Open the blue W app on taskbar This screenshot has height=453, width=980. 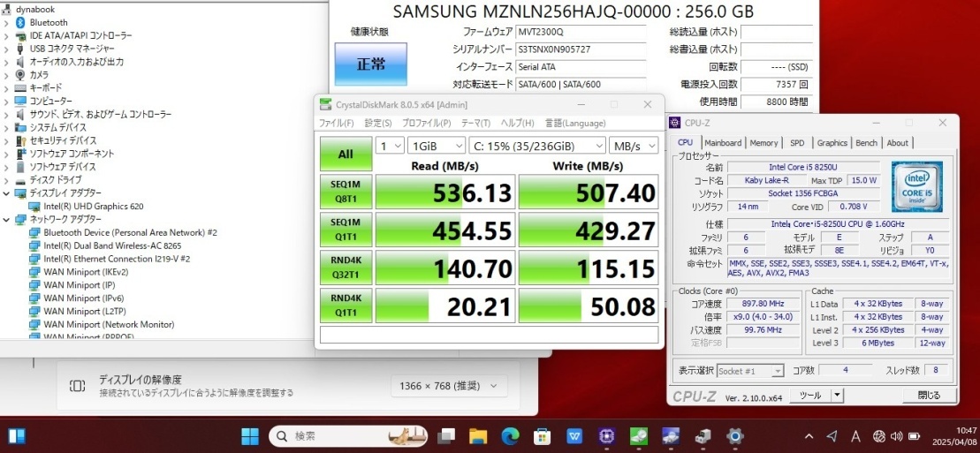574,435
